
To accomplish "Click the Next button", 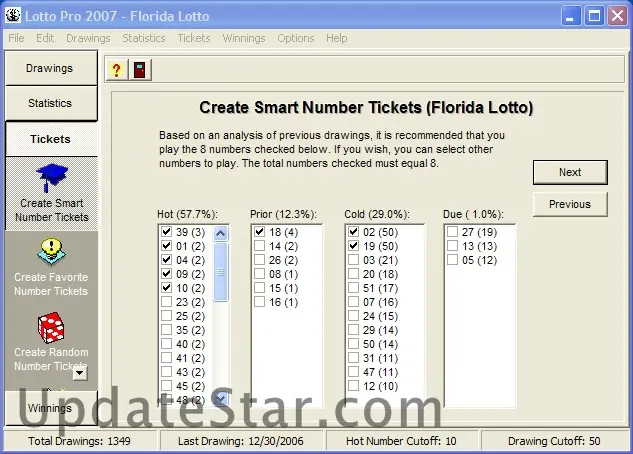I will pyautogui.click(x=570, y=172).
